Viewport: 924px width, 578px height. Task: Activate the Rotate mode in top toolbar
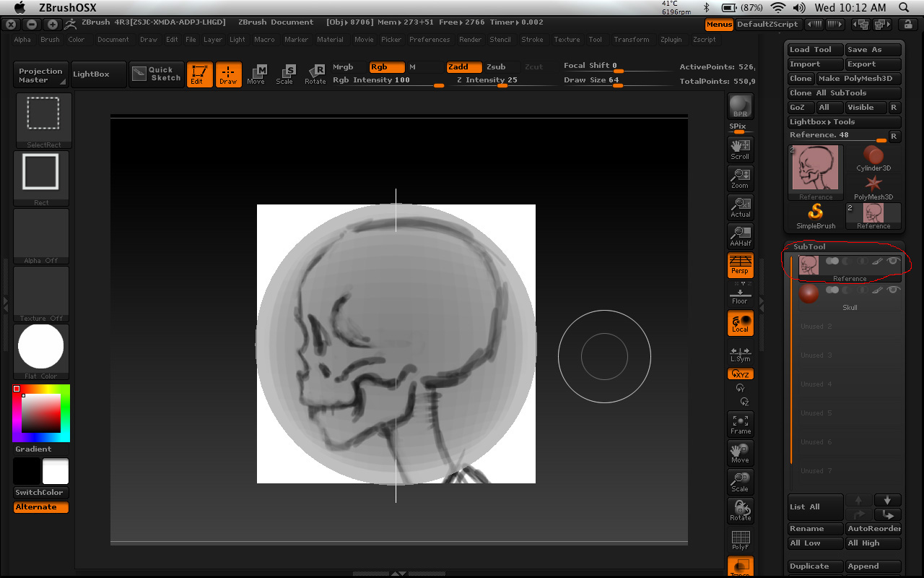click(x=315, y=74)
